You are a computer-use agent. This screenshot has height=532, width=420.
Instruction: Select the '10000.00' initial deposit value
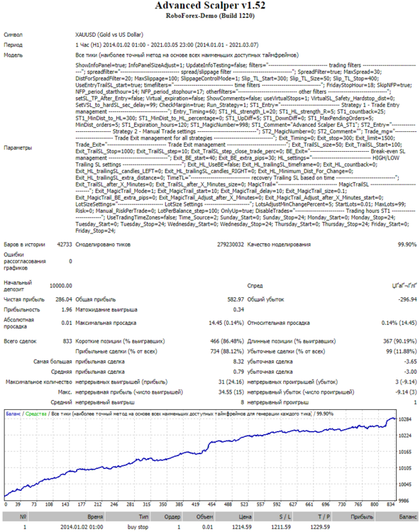(x=61, y=286)
